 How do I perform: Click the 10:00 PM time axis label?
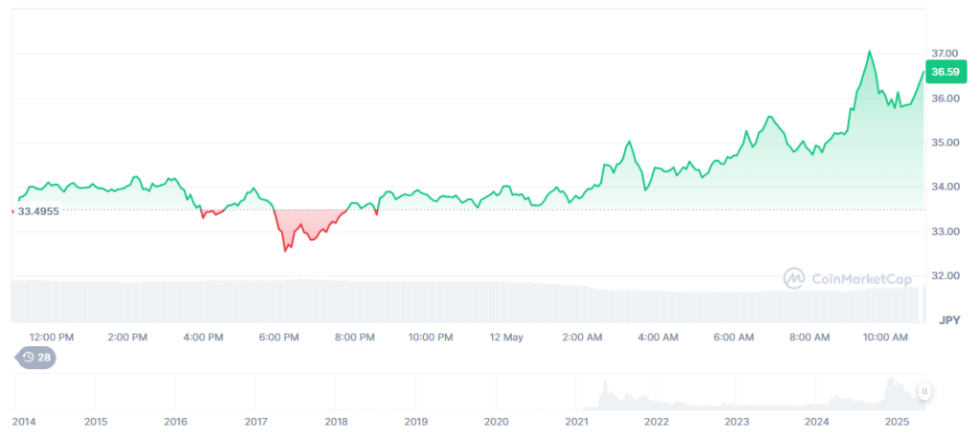(430, 338)
